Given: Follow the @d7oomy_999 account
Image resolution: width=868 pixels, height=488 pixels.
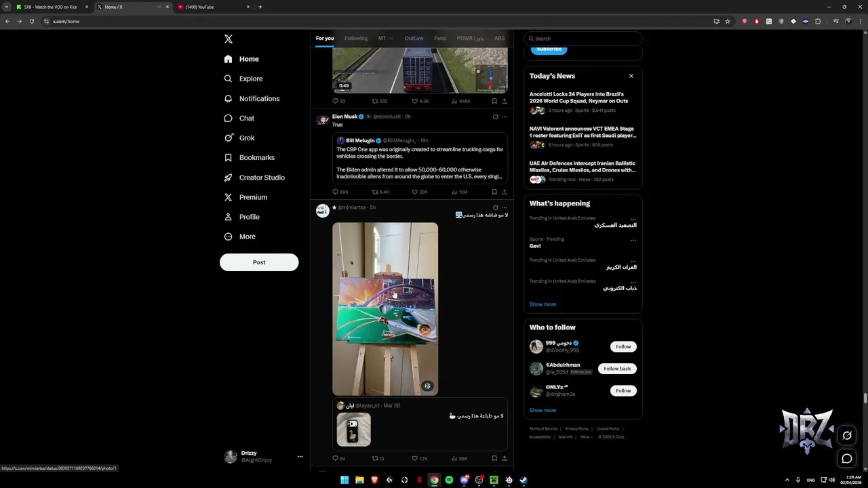Looking at the screenshot, I should point(623,346).
